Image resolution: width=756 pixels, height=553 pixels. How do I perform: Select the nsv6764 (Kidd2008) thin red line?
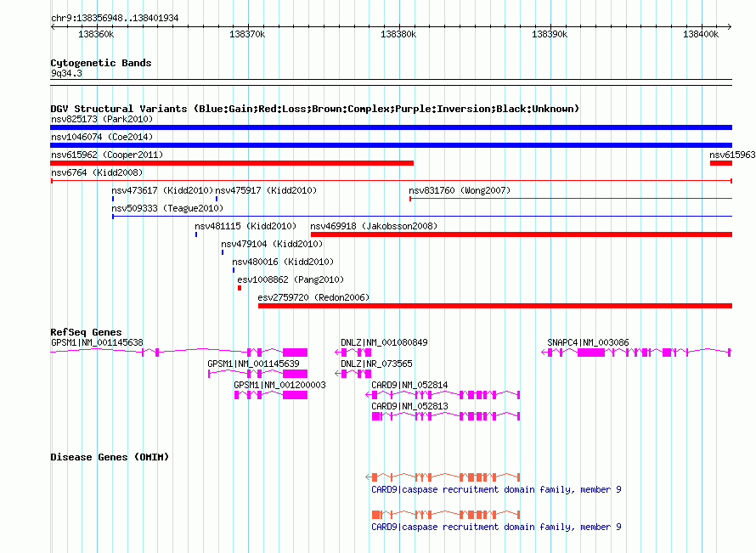coord(391,181)
